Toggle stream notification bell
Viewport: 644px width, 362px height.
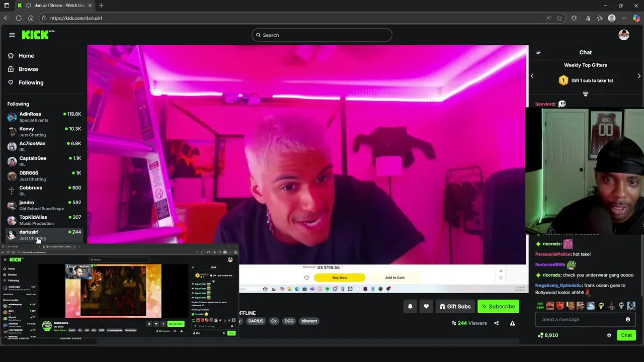click(410, 306)
